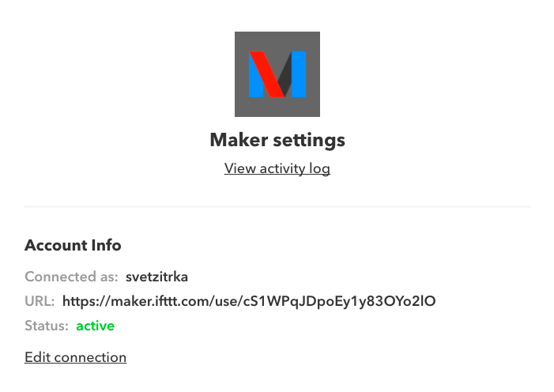This screenshot has width=554, height=392.
Task: Click the green "active" status text
Action: (96, 326)
